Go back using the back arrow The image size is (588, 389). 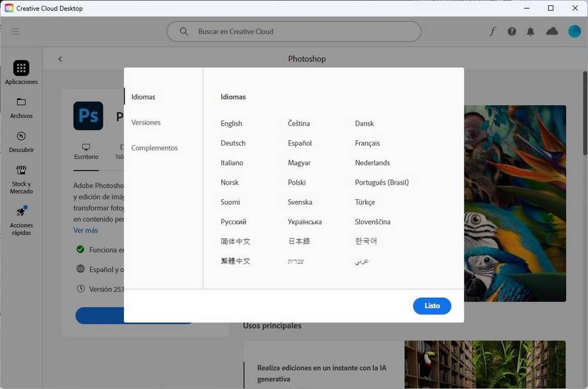(x=60, y=59)
